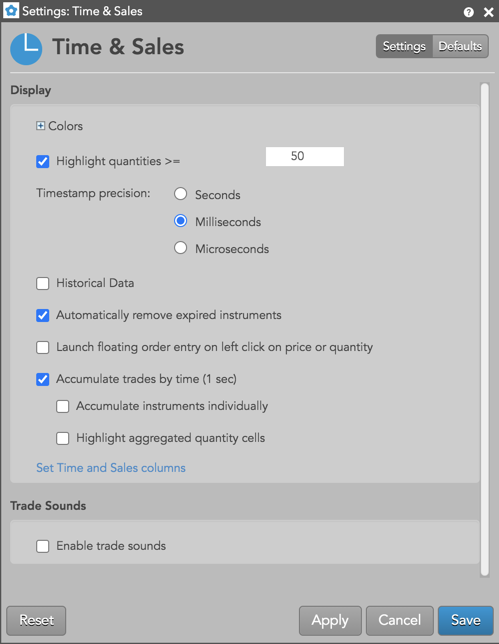Click the Save button
Viewport: 499px width, 644px height.
466,620
